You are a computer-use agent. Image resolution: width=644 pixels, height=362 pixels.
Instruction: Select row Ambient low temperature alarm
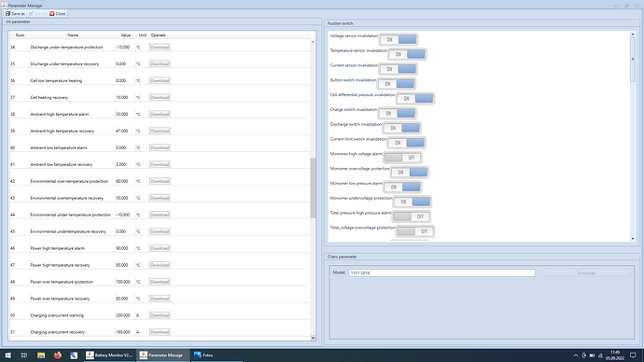(160, 147)
